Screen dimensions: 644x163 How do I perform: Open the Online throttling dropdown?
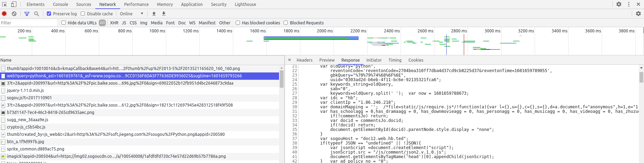(132, 14)
